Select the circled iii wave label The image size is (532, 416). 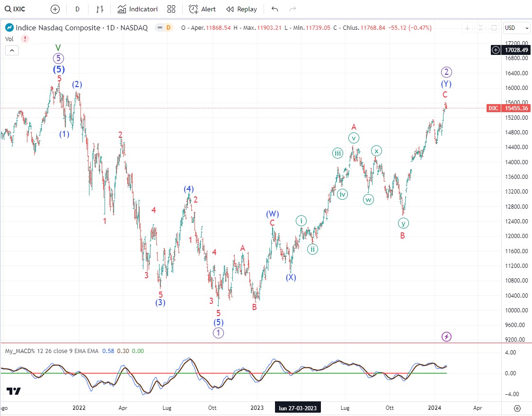pyautogui.click(x=337, y=153)
